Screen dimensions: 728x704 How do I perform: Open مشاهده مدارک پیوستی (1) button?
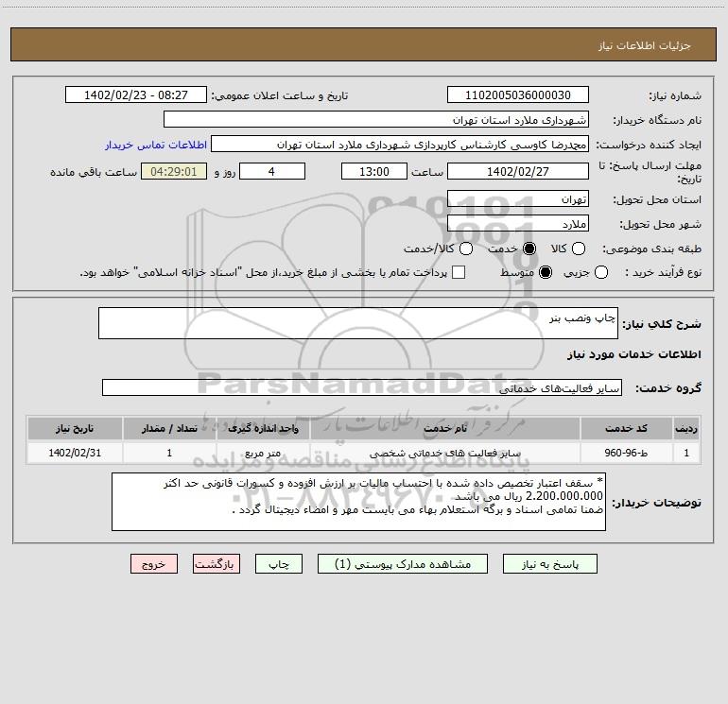click(403, 564)
